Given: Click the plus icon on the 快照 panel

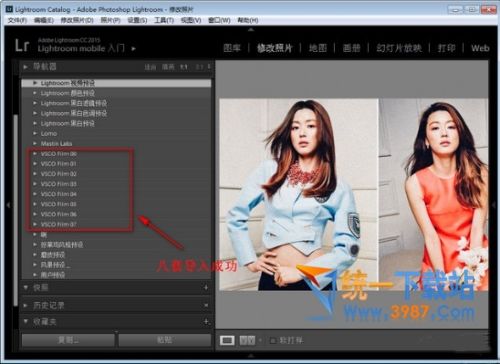Looking at the screenshot, I should 206,287.
